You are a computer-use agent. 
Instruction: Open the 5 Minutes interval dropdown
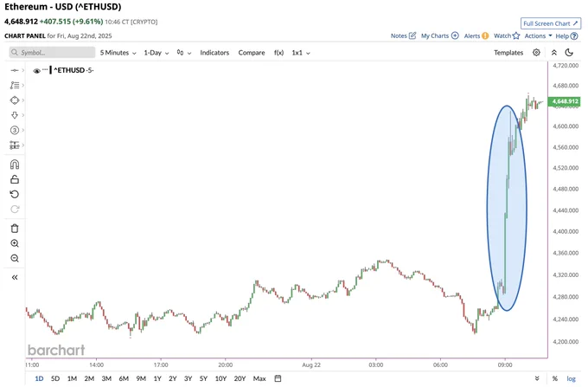tap(118, 53)
